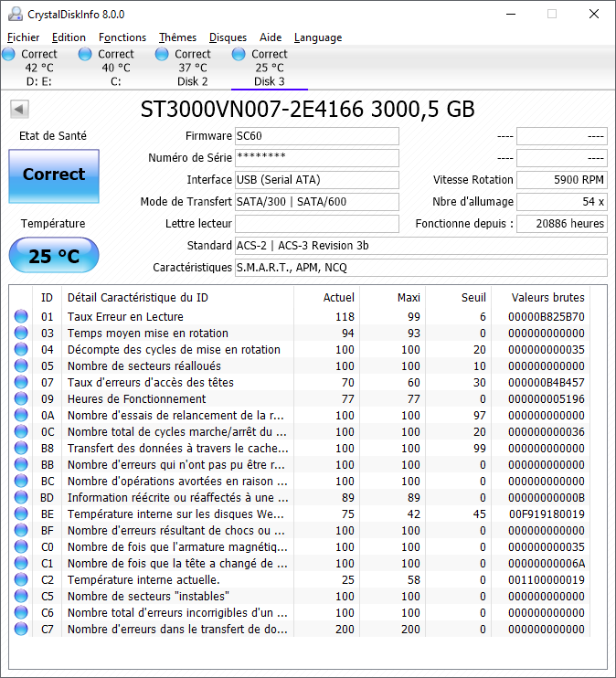This screenshot has height=678, width=616.
Task: Select "Température interne actuelle." row text
Action: (143, 579)
